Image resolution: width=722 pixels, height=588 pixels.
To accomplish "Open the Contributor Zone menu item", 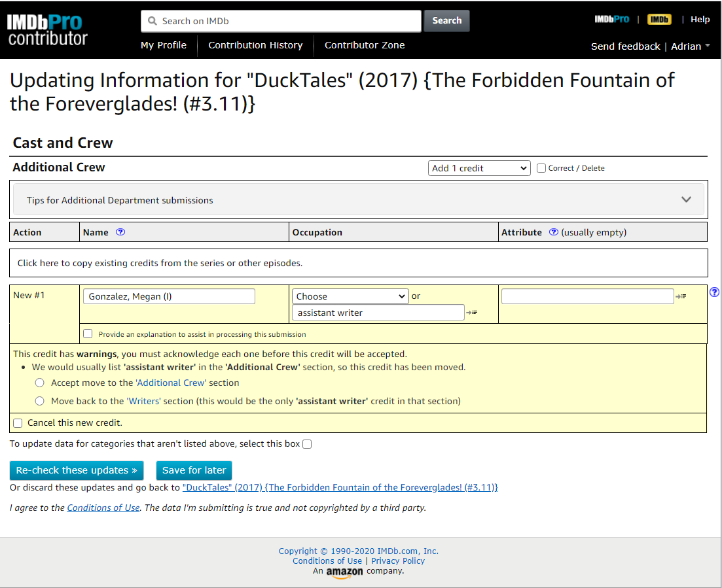I will (x=365, y=45).
